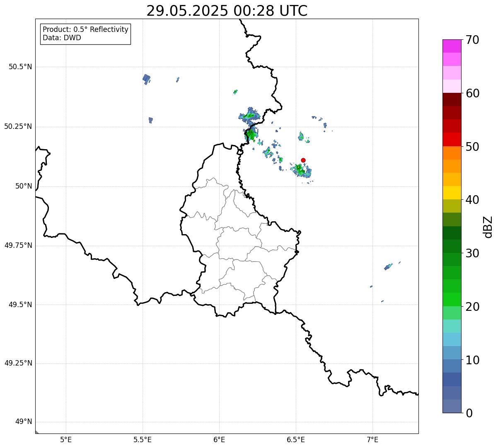Click the 0 tick label on colorbar

[469, 413]
